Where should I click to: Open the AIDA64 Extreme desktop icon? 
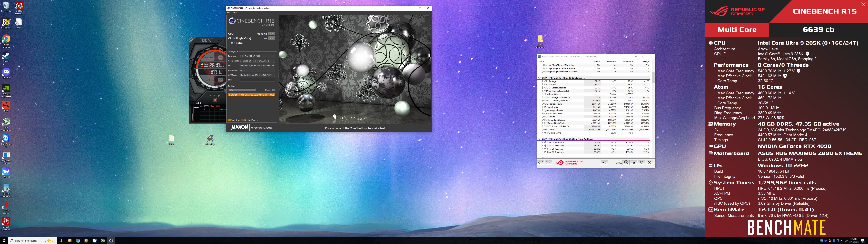click(19, 8)
